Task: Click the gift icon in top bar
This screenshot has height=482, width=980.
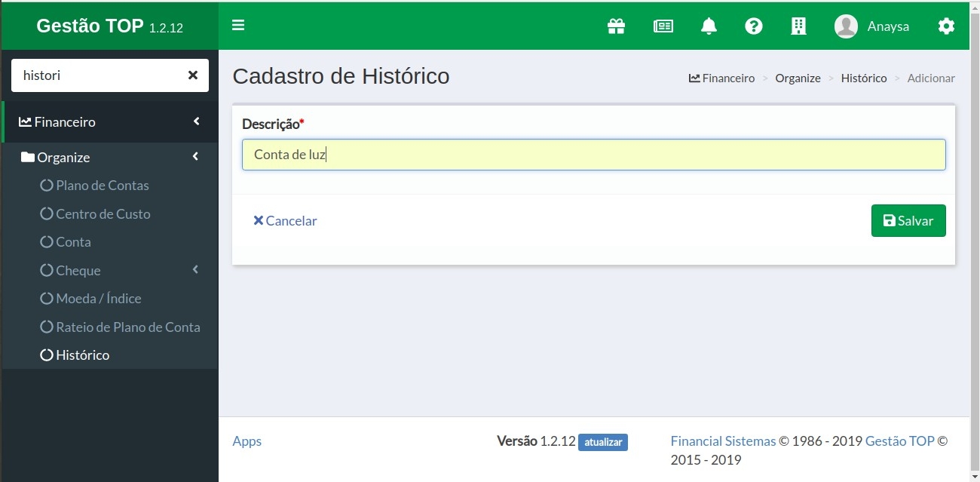Action: coord(616,26)
